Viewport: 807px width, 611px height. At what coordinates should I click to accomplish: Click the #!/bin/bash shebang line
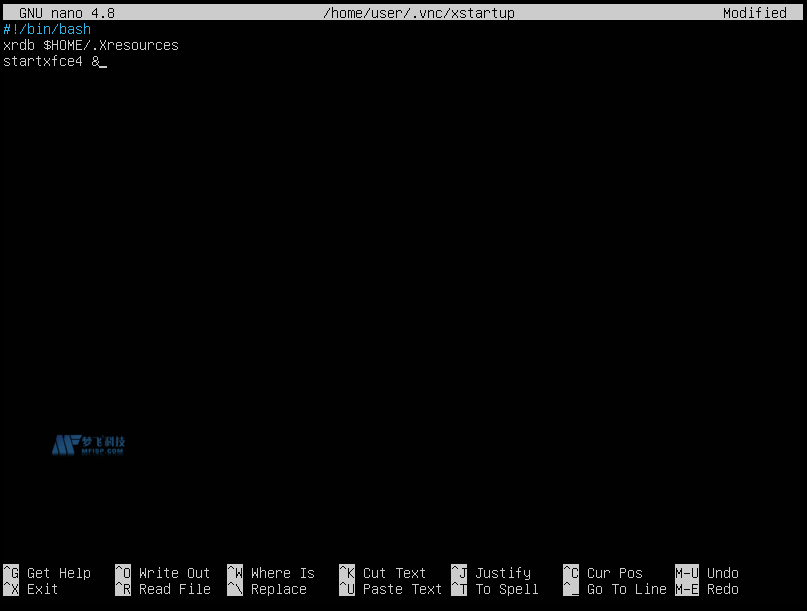point(47,29)
